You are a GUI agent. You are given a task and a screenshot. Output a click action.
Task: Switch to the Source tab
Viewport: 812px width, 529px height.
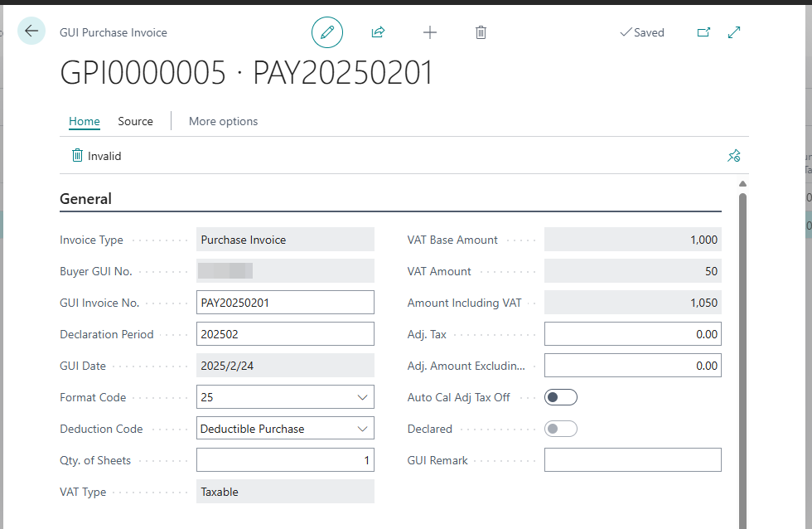136,121
